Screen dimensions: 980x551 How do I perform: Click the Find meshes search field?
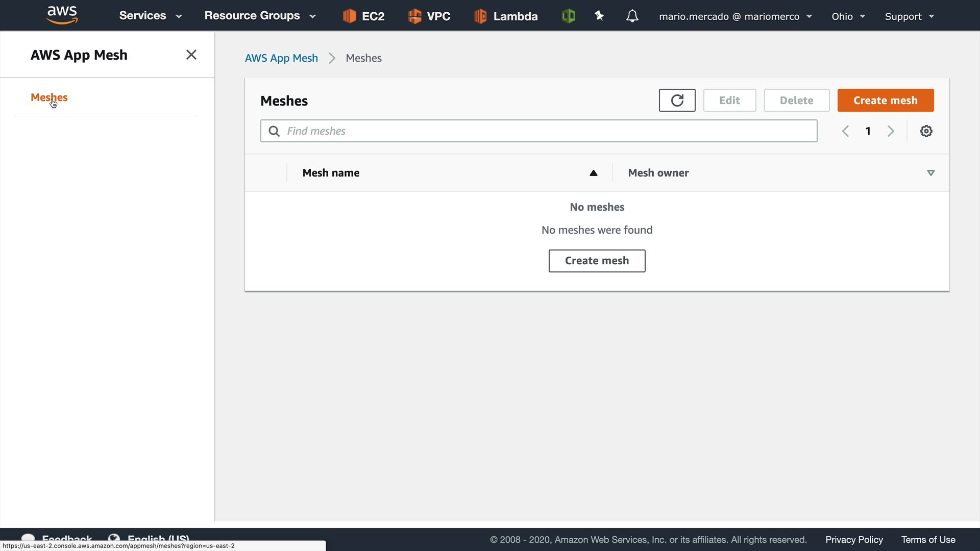538,131
